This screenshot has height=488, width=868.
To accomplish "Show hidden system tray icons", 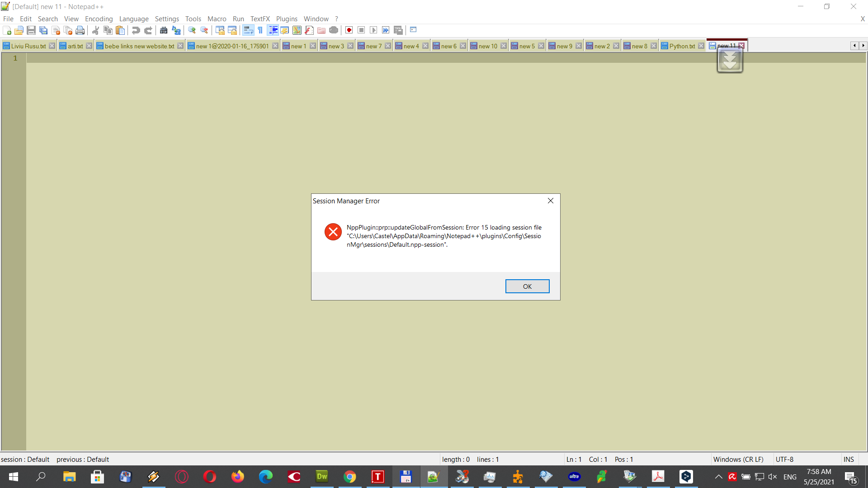I will pos(718,477).
